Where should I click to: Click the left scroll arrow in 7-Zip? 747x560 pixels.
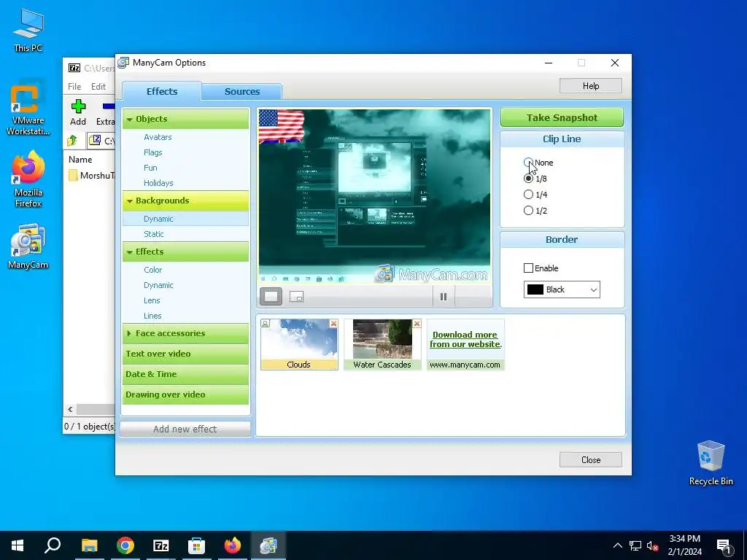pos(71,409)
